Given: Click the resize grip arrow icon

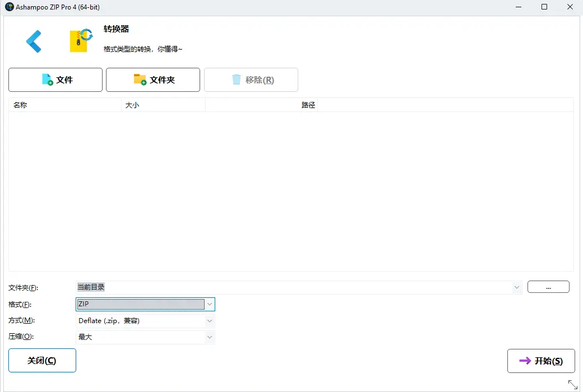Looking at the screenshot, I should point(572,385).
